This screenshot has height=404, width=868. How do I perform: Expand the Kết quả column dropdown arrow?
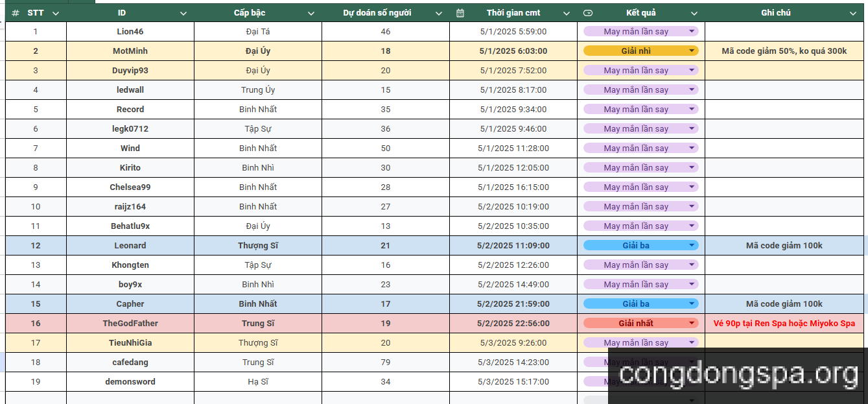click(x=694, y=13)
